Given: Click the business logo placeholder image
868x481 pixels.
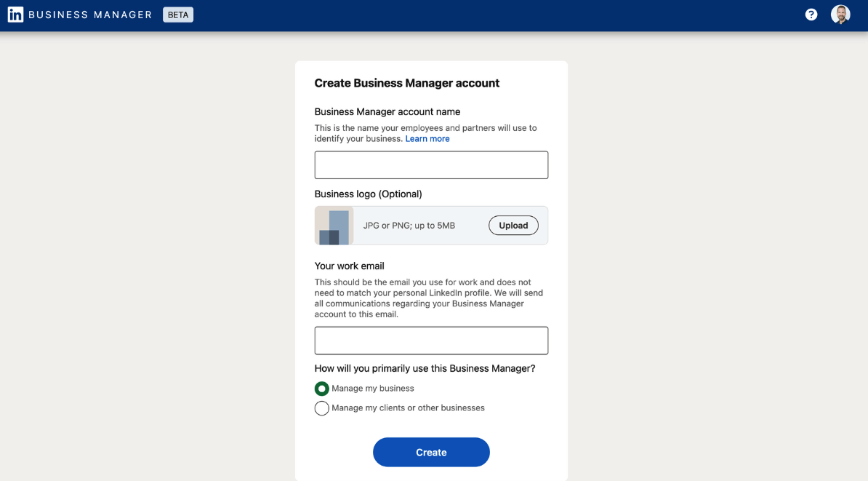Looking at the screenshot, I should pyautogui.click(x=334, y=226).
